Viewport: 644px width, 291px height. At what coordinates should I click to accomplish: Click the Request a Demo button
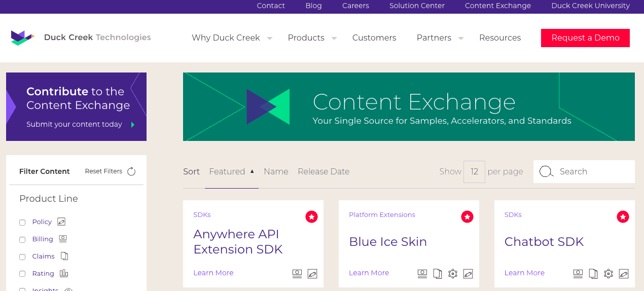click(x=585, y=38)
